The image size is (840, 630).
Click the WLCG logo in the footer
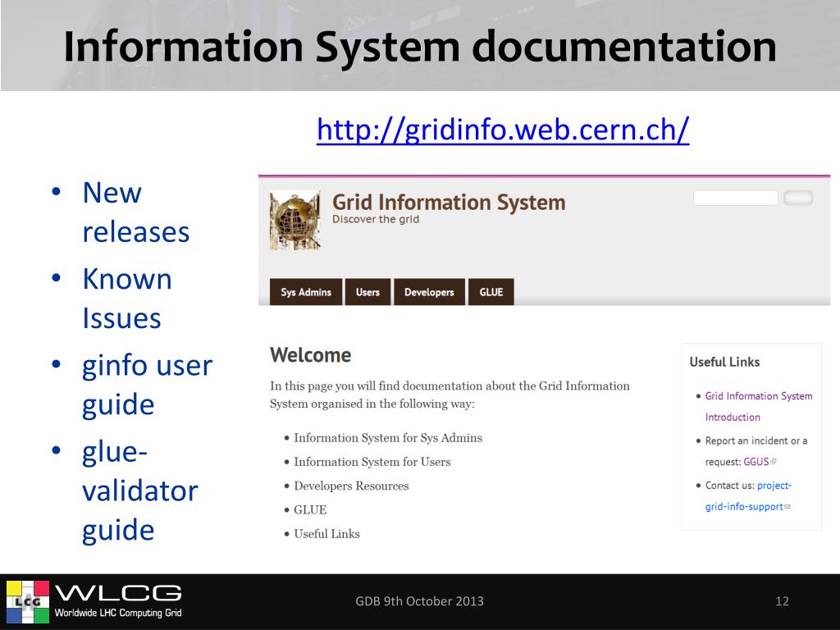pos(94,601)
